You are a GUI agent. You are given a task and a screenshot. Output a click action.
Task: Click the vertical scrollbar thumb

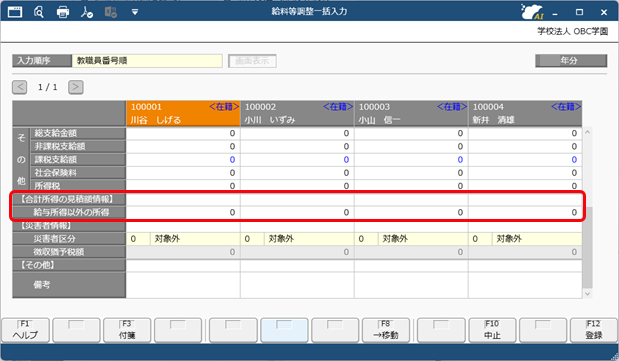pyautogui.click(x=587, y=247)
